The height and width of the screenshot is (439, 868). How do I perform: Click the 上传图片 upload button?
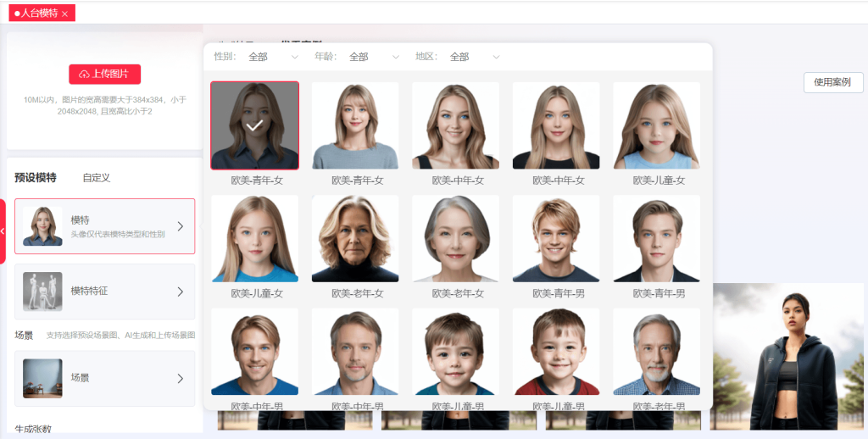coord(104,74)
